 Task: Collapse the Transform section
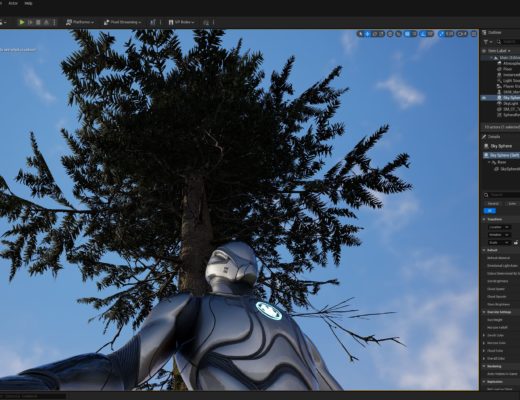coord(484,219)
